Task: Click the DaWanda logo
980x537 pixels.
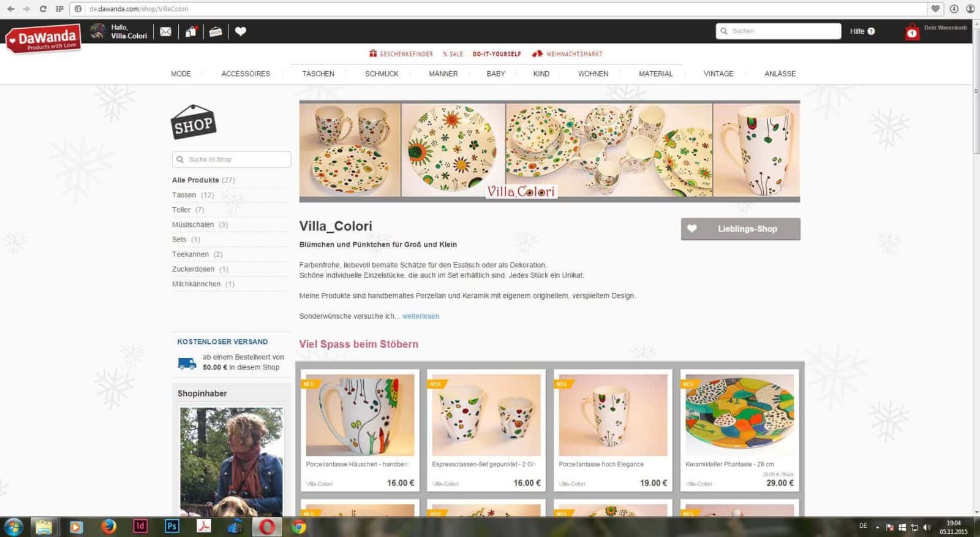Action: [43, 39]
